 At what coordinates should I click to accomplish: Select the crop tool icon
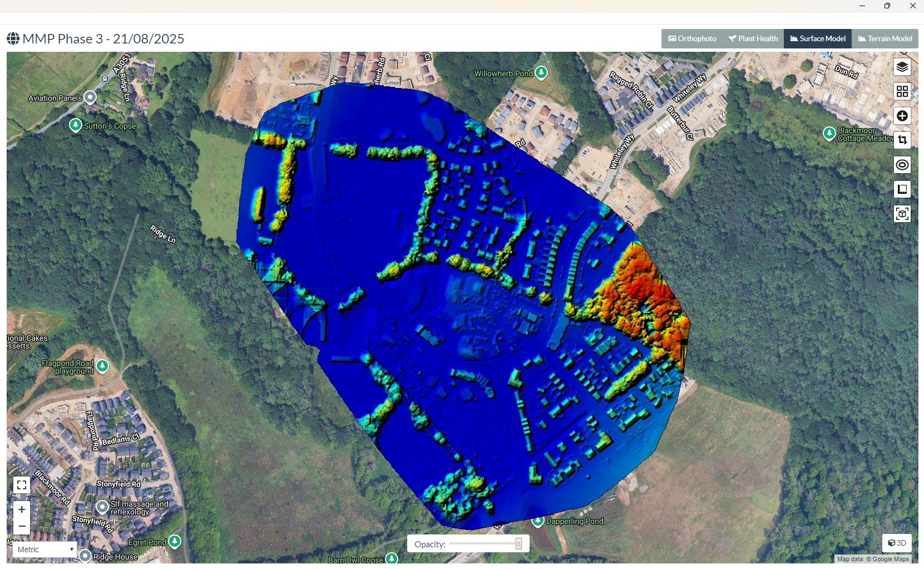[x=902, y=140]
